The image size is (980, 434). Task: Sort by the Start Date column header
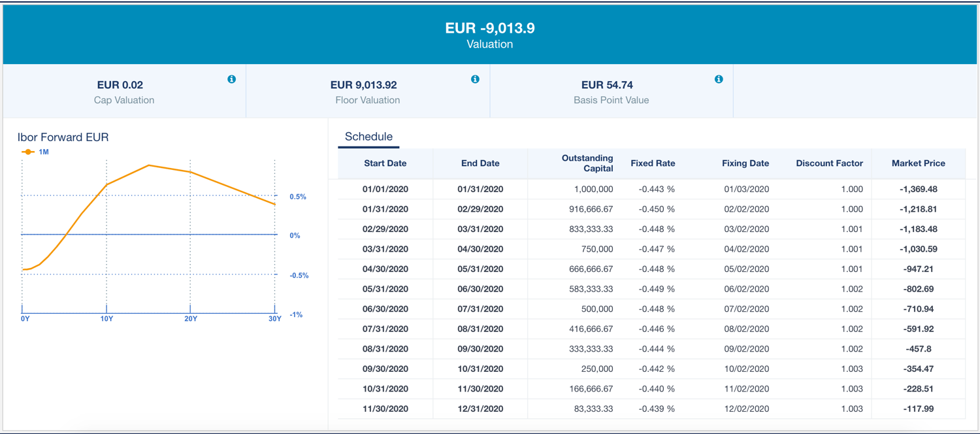tap(385, 163)
